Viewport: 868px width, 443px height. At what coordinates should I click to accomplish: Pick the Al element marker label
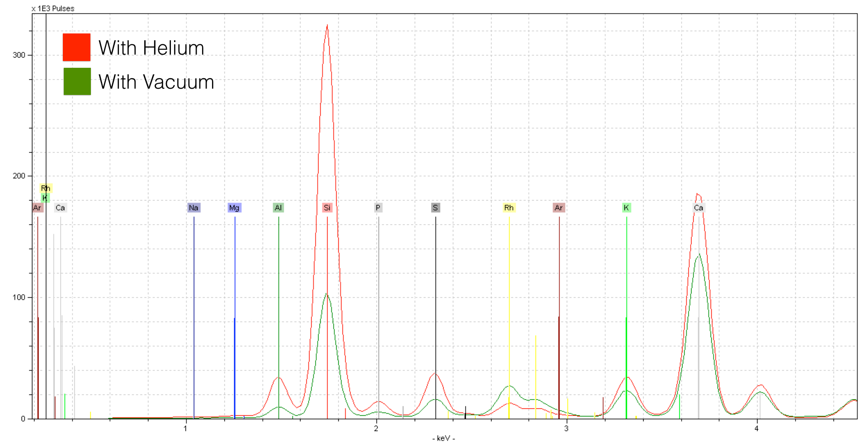(x=278, y=208)
